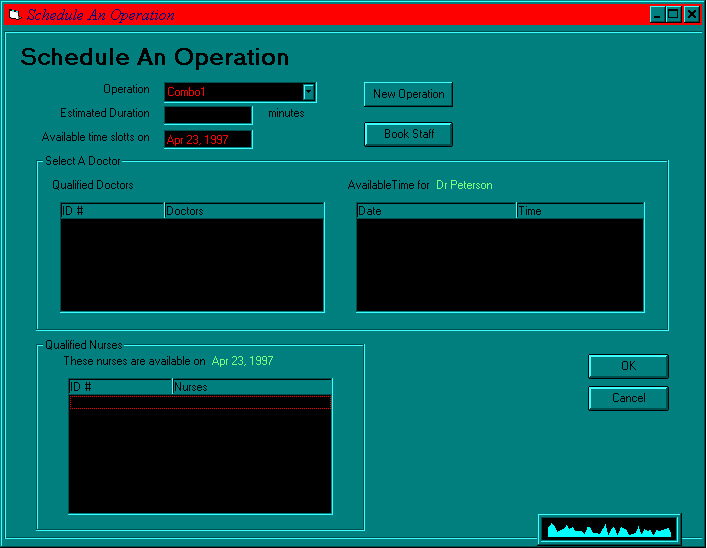Click inside the available time list area
The width and height of the screenshot is (707, 548).
pyautogui.click(x=500, y=265)
